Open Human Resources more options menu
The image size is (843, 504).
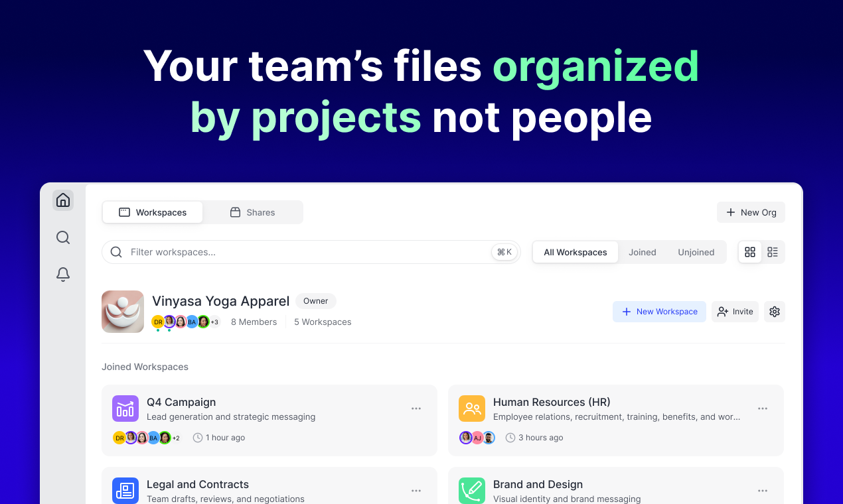coord(763,409)
